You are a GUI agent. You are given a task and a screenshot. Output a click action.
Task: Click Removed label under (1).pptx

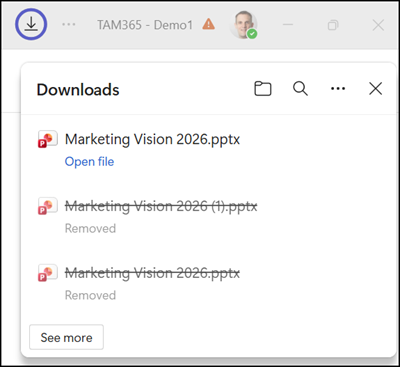(x=90, y=229)
